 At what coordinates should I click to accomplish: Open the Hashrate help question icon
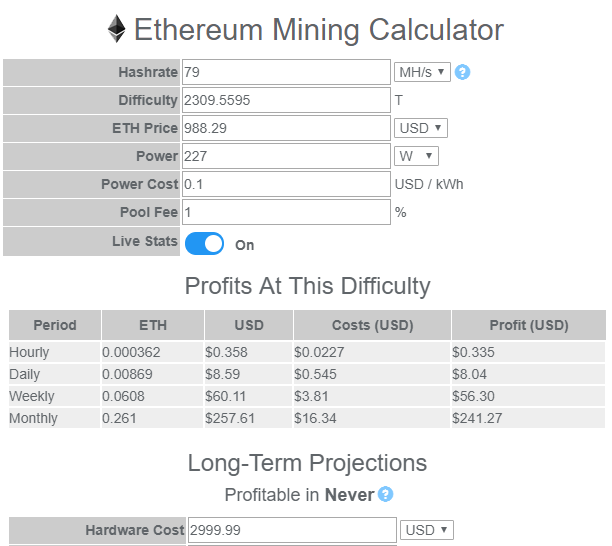(462, 72)
